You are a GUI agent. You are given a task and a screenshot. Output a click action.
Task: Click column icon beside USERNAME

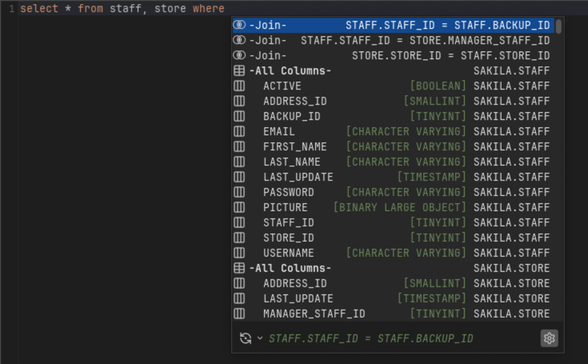coord(239,253)
